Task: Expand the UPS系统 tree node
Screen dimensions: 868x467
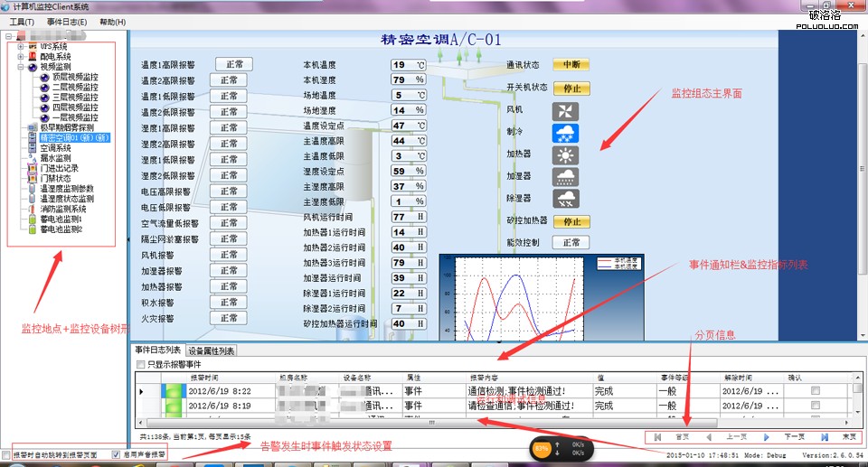Action: click(21, 46)
